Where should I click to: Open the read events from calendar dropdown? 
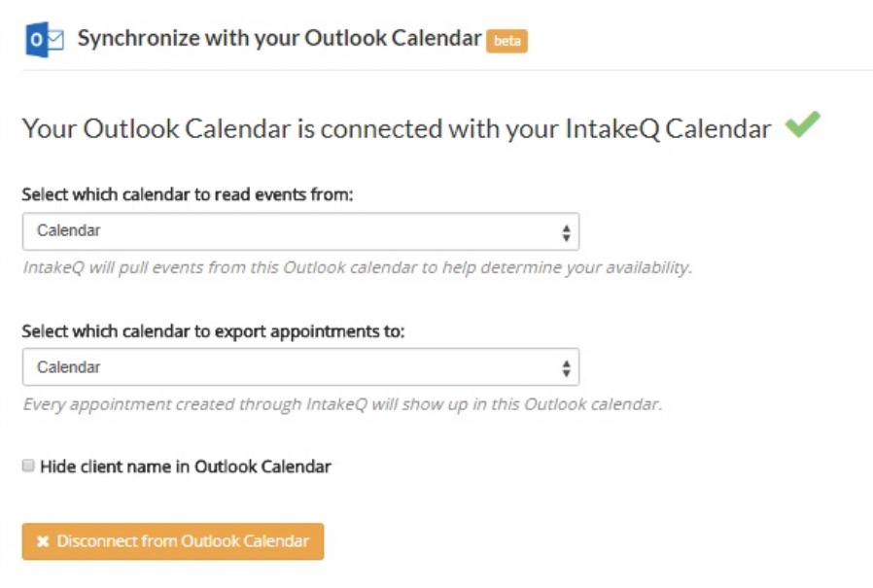300,231
